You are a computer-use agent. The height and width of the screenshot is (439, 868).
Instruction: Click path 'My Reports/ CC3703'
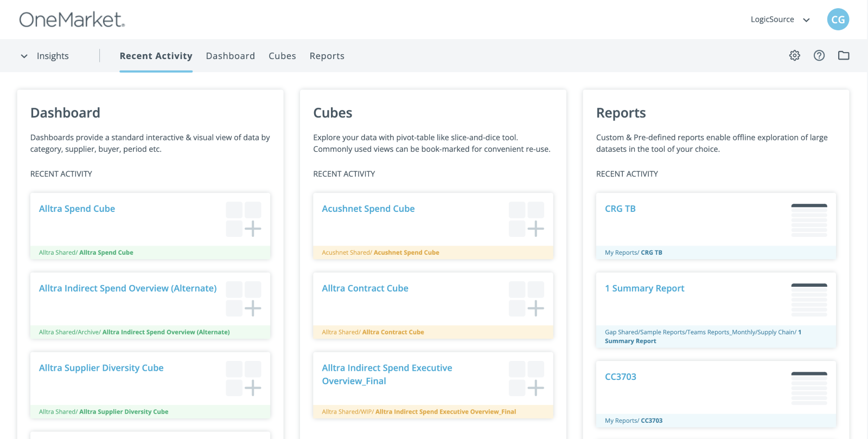point(634,421)
